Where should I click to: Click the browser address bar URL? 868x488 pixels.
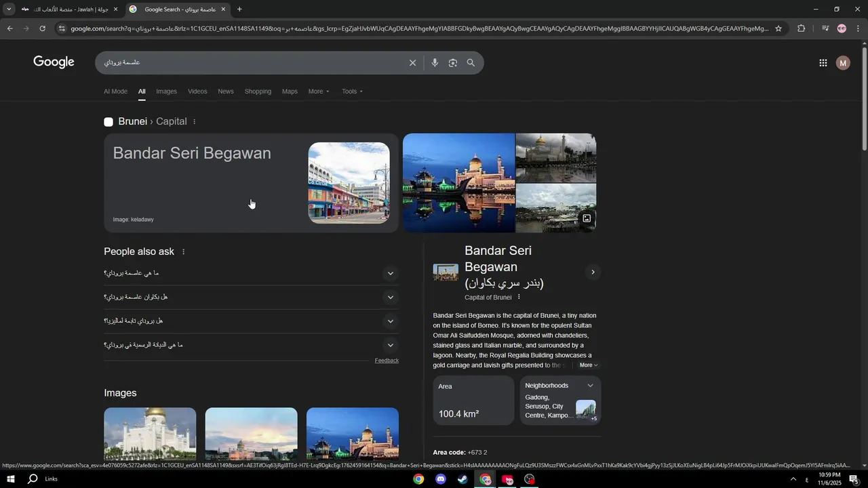419,28
